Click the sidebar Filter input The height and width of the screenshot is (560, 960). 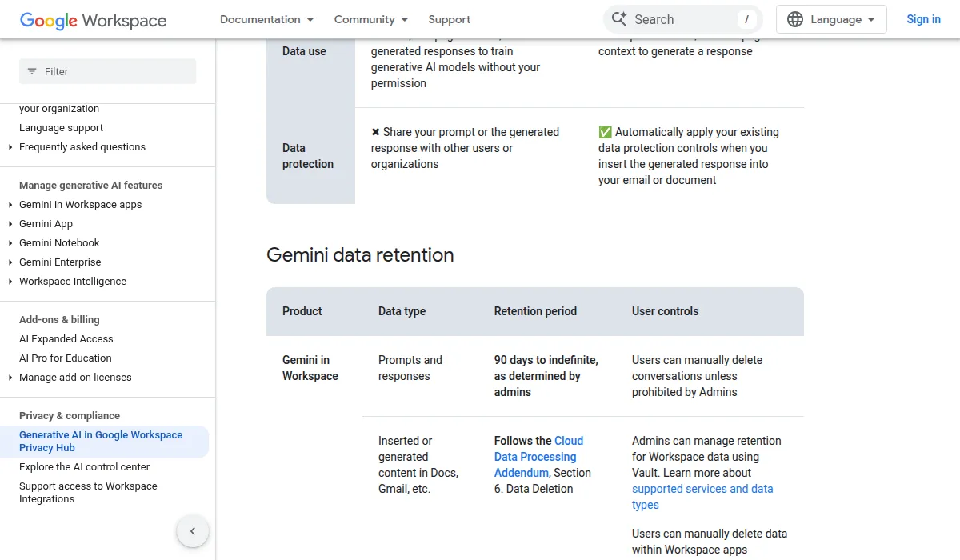(107, 71)
